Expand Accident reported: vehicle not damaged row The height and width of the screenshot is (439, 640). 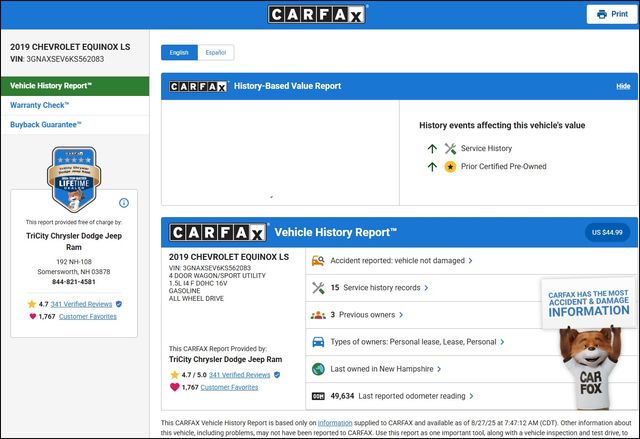pyautogui.click(x=472, y=261)
